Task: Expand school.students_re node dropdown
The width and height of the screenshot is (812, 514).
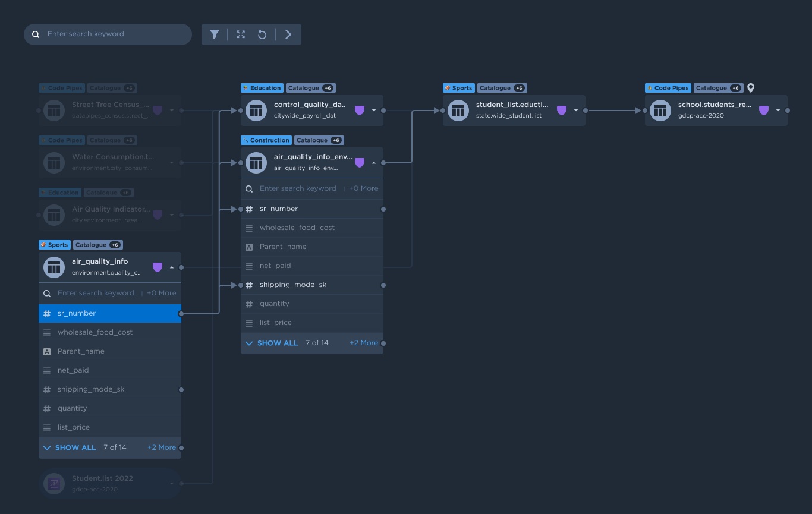Action: [778, 111]
